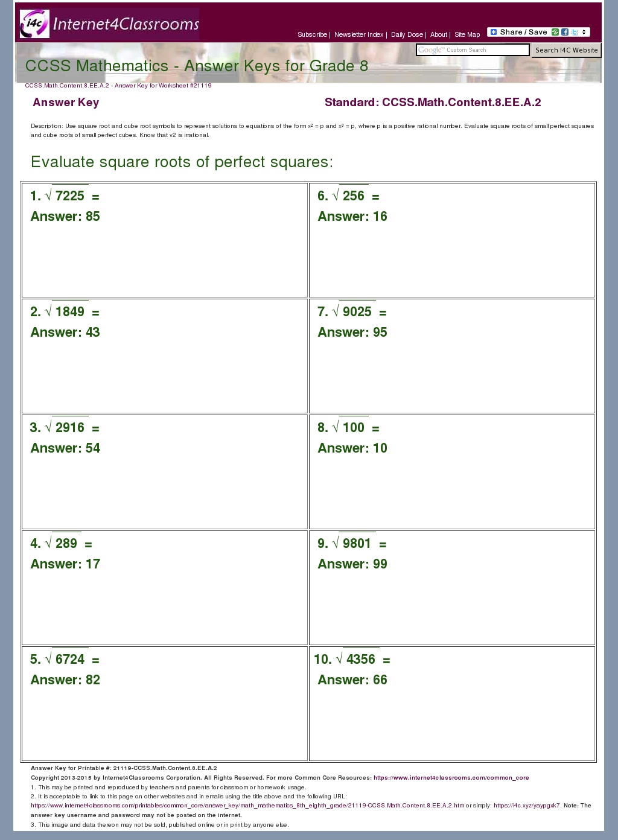Open the Subscribe menu link
The image size is (618, 840).
pos(312,35)
